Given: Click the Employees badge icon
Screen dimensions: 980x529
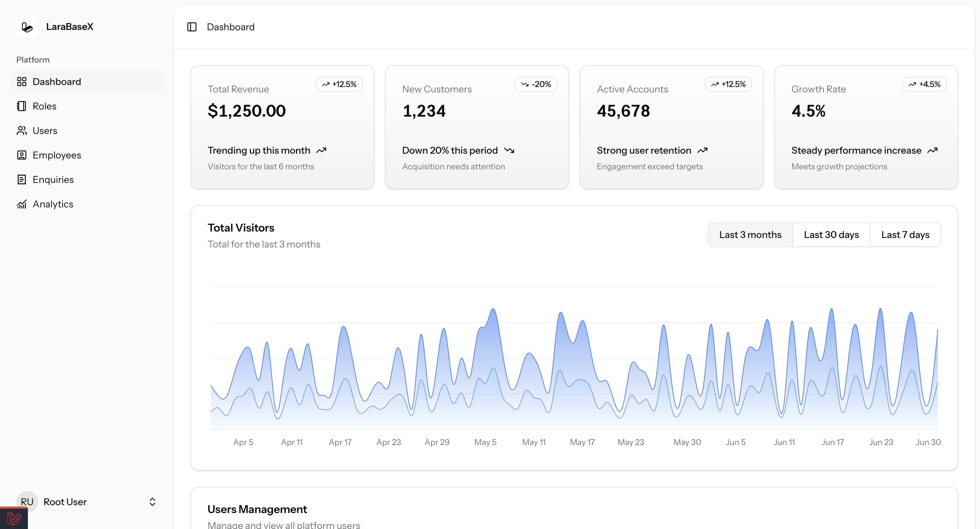Looking at the screenshot, I should pyautogui.click(x=22, y=155).
